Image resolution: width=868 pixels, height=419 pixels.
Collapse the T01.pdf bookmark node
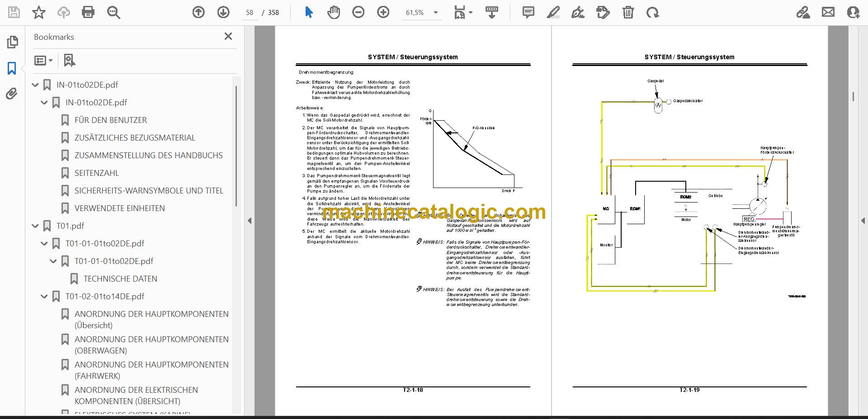[35, 226]
